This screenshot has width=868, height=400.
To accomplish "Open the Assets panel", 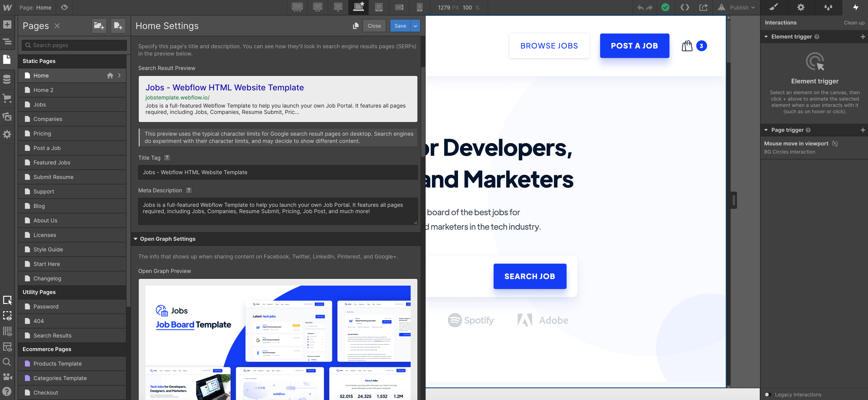I will coord(7,116).
